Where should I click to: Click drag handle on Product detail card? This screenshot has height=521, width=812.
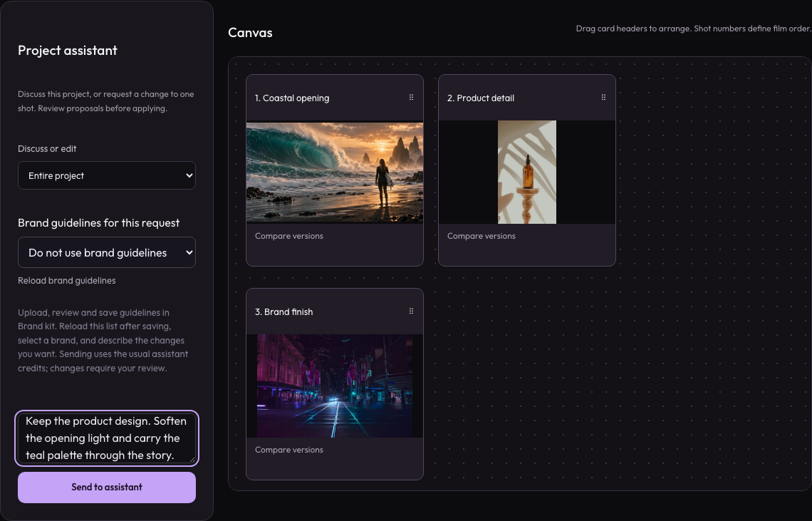click(603, 98)
